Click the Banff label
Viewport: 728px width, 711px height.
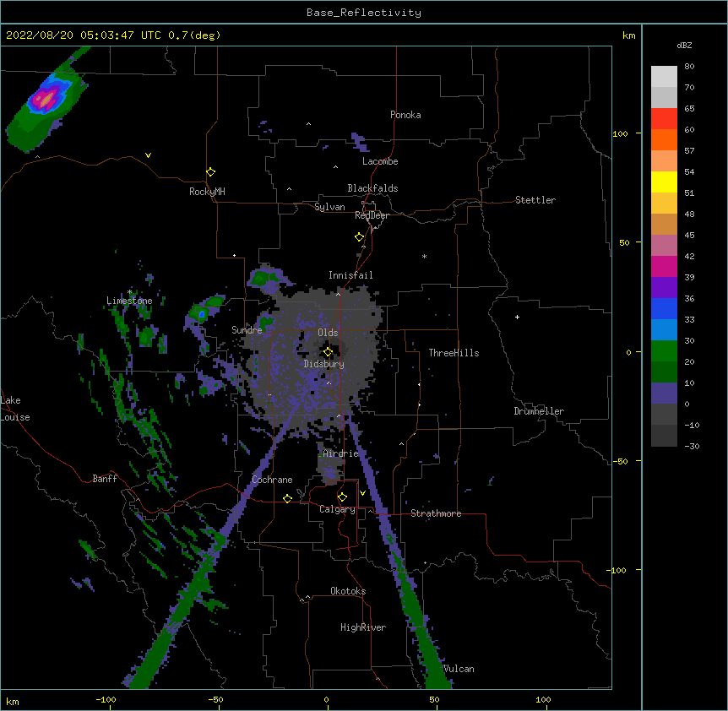(105, 479)
